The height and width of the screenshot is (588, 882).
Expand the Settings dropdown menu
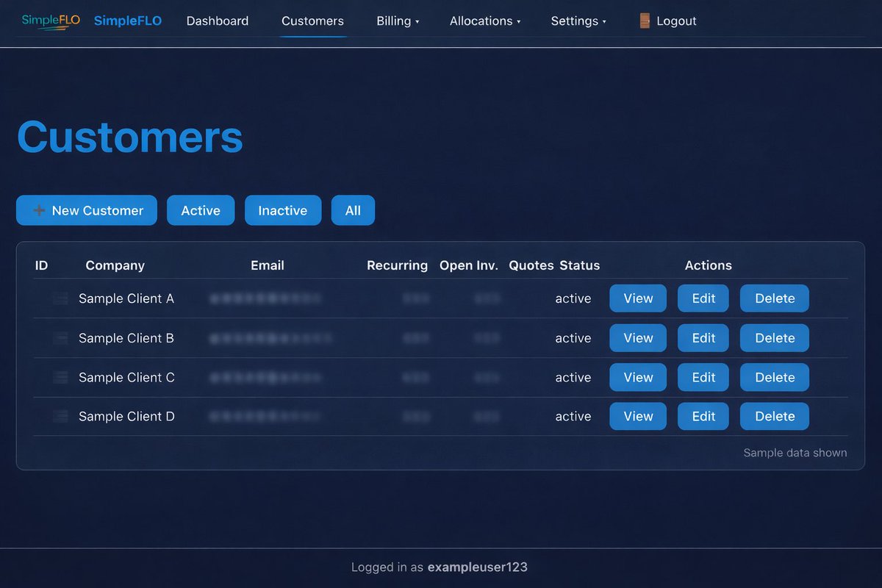coord(578,21)
